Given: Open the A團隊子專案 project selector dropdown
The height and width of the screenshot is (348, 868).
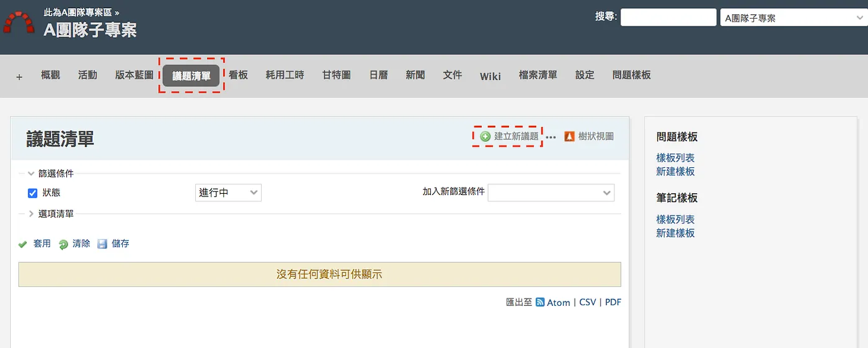Looking at the screenshot, I should click(794, 17).
